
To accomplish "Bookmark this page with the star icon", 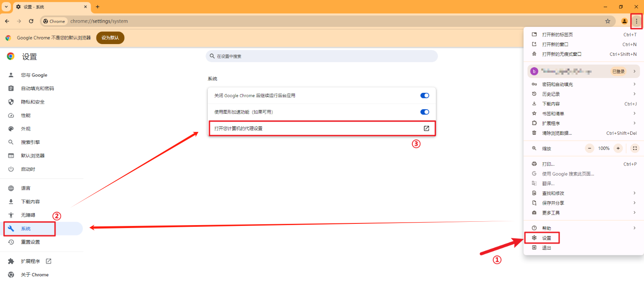I will point(607,21).
